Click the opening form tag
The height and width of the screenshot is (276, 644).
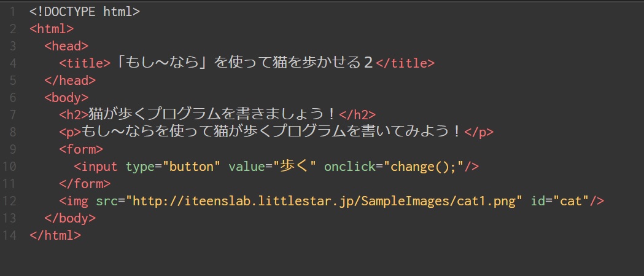pyautogui.click(x=81, y=149)
